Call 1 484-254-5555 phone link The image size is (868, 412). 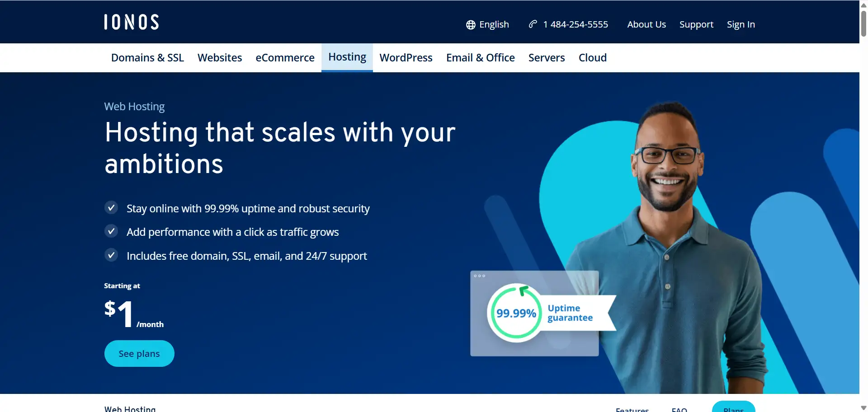tap(576, 24)
